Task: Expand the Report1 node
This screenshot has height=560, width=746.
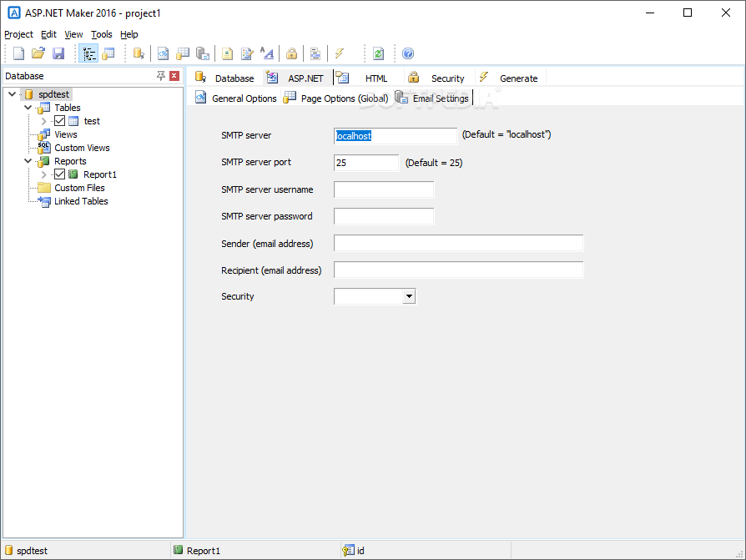Action: click(x=43, y=174)
